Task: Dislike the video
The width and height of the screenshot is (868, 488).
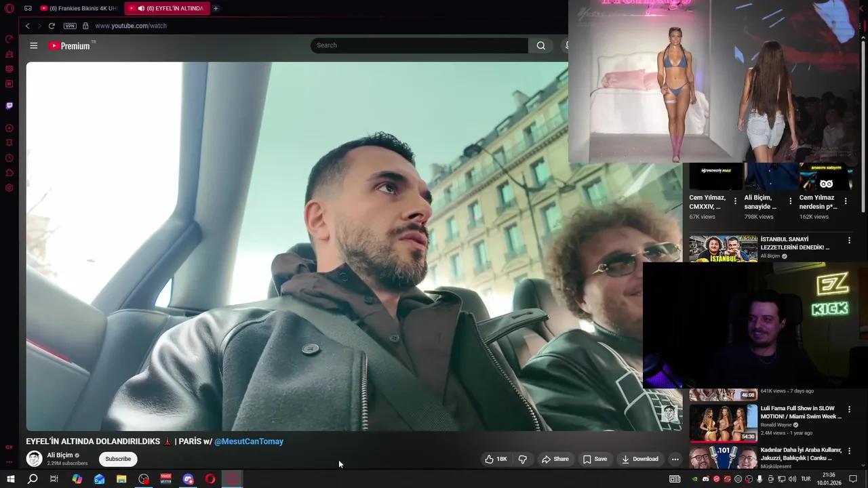Action: (x=522, y=459)
